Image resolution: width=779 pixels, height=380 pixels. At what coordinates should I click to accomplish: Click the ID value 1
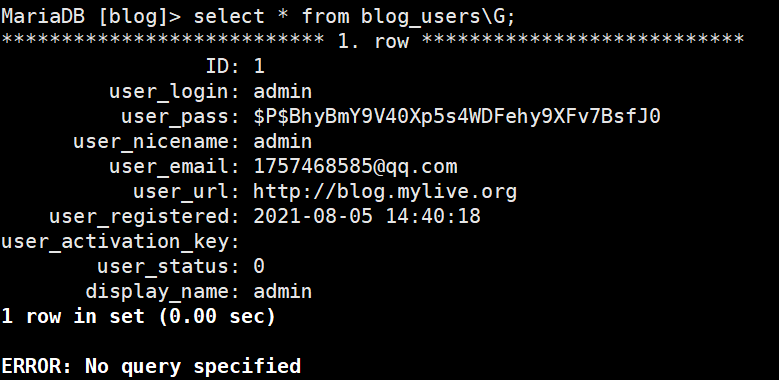click(259, 66)
